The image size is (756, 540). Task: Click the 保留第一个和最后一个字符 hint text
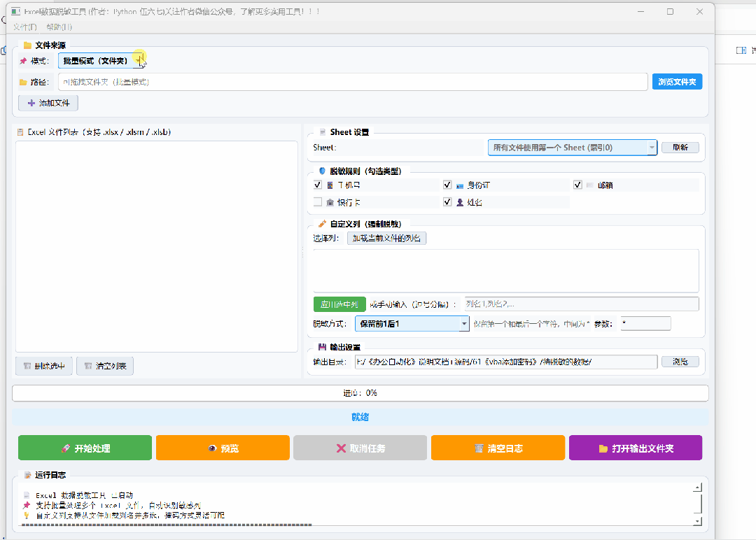[x=531, y=324]
